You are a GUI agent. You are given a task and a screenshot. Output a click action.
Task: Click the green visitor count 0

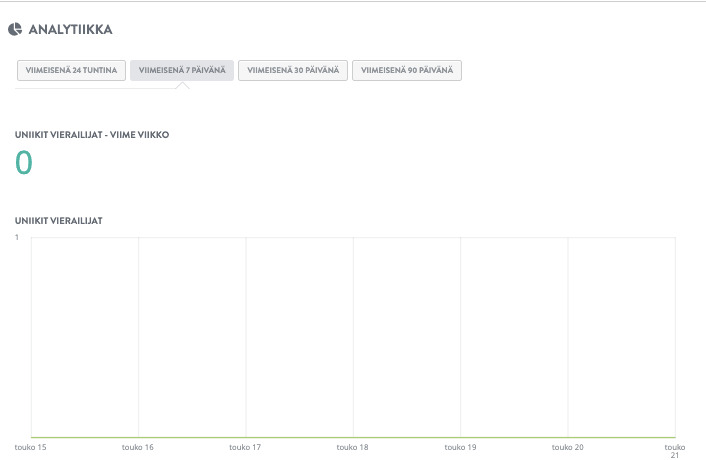coord(24,162)
